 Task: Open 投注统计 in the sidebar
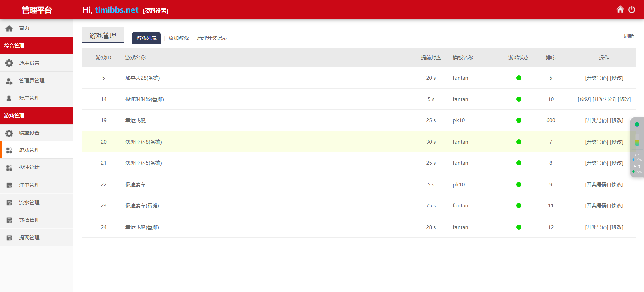pyautogui.click(x=37, y=167)
